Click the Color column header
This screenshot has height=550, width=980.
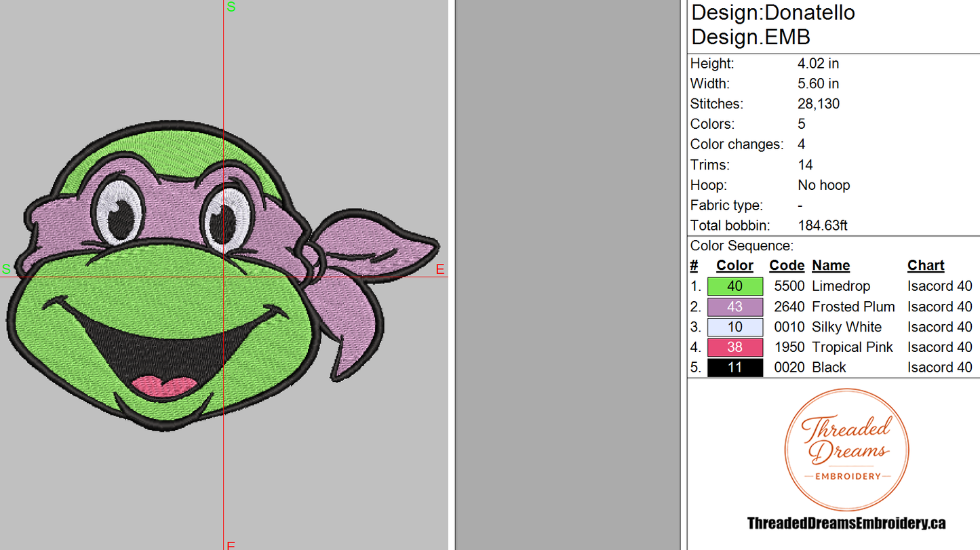(734, 266)
